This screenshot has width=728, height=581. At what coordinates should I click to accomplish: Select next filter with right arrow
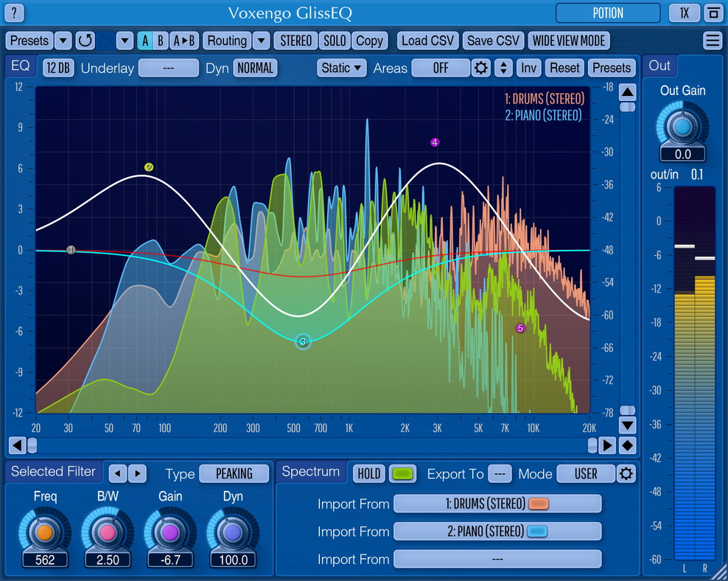click(x=137, y=473)
